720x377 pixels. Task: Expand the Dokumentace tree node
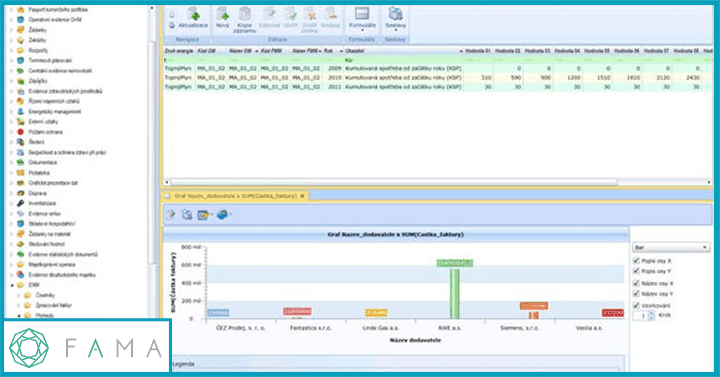click(12, 163)
